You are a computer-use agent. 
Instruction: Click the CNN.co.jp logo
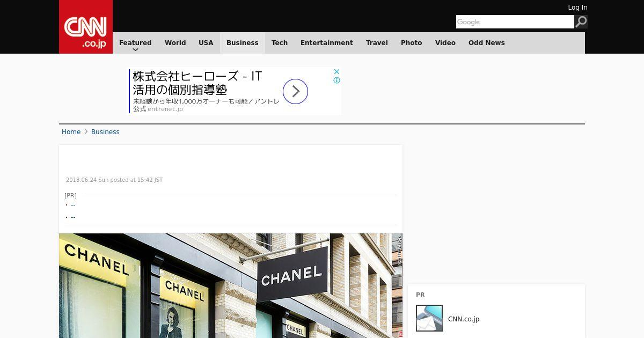[86, 27]
